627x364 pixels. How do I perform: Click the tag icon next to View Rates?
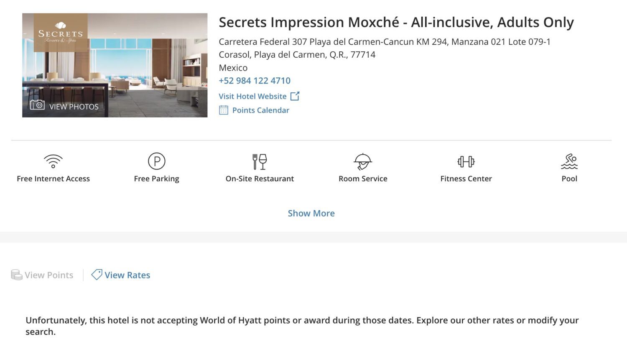(97, 275)
